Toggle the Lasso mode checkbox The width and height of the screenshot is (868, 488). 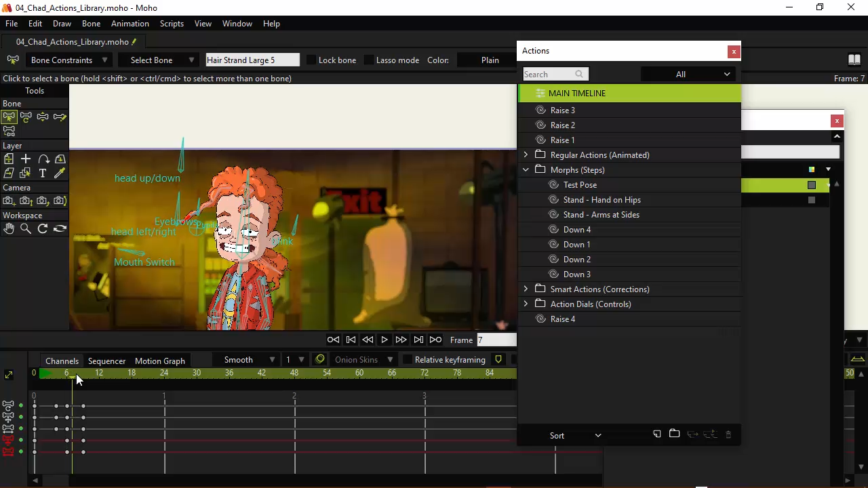click(370, 60)
